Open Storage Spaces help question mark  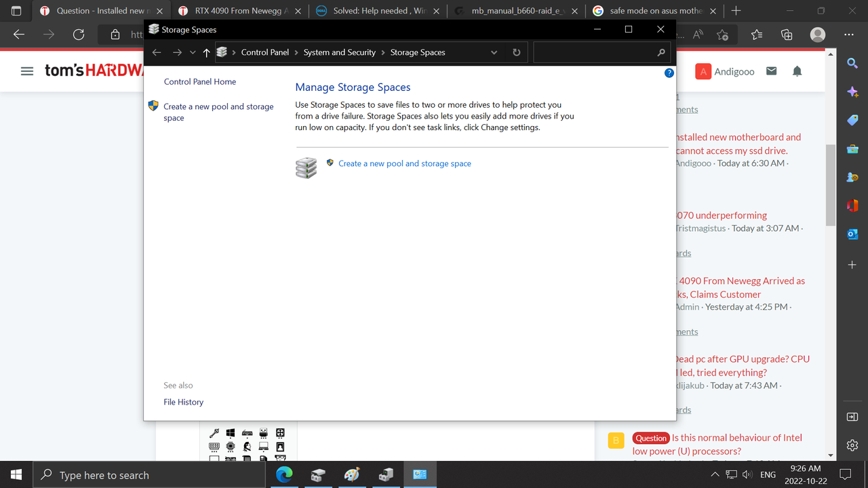coord(669,73)
